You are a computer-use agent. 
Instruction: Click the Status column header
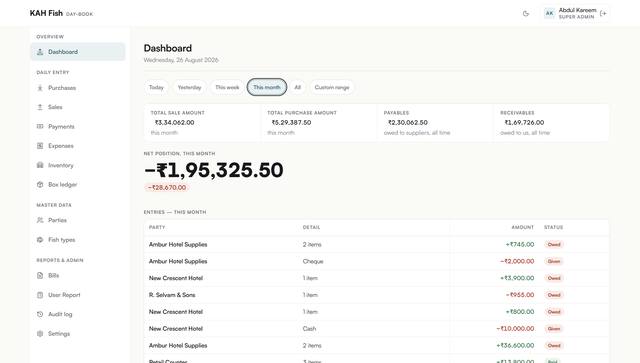tap(553, 227)
